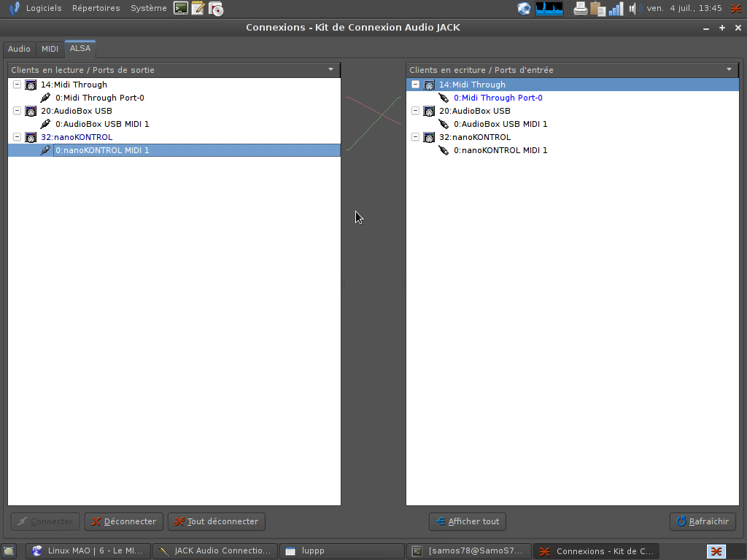Screen dimensions: 747x560
Task: Click plug icon of input nanoKONTROL MIDI 1
Action: [444, 150]
